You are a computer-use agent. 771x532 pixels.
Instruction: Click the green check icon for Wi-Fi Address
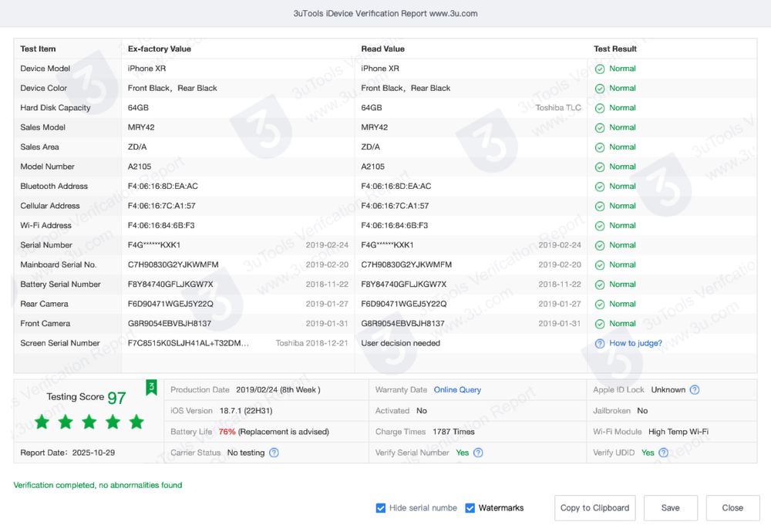pyautogui.click(x=599, y=226)
